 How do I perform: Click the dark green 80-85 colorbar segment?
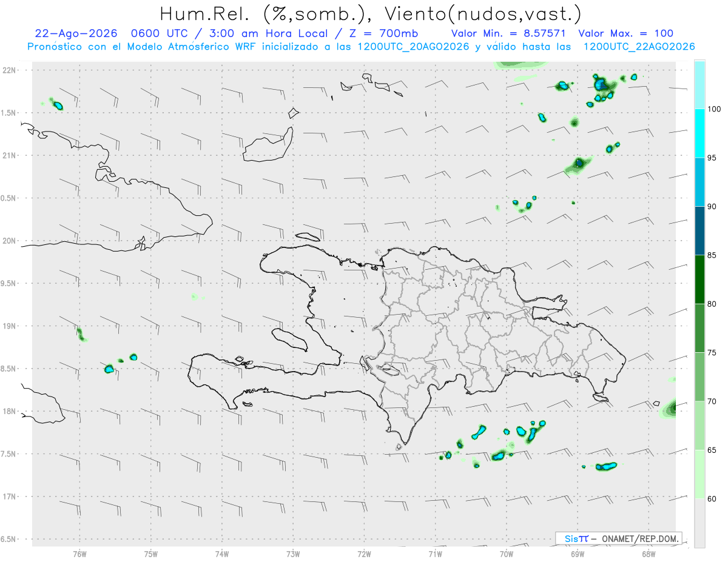pos(699,279)
